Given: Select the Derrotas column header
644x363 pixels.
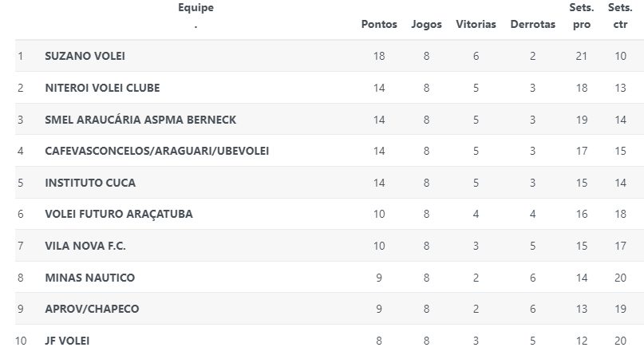Looking at the screenshot, I should coord(532,24).
